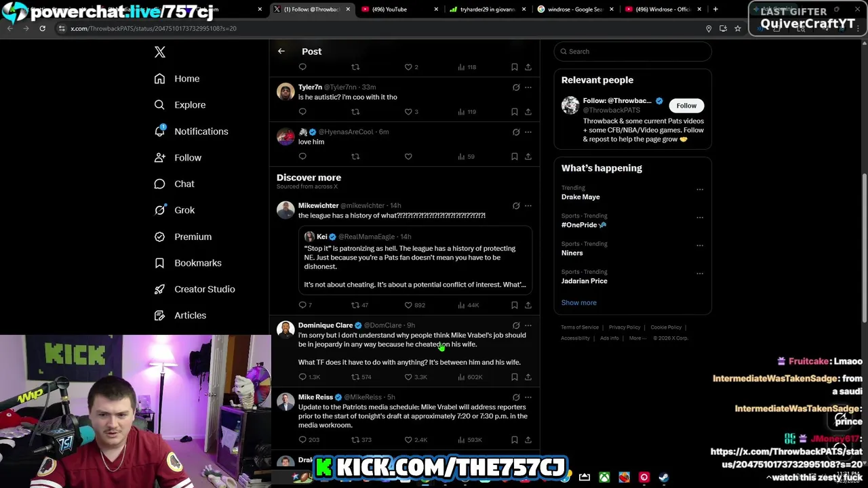Like the 'love him' reply
Viewport: 868px width, 488px height.
click(408, 157)
